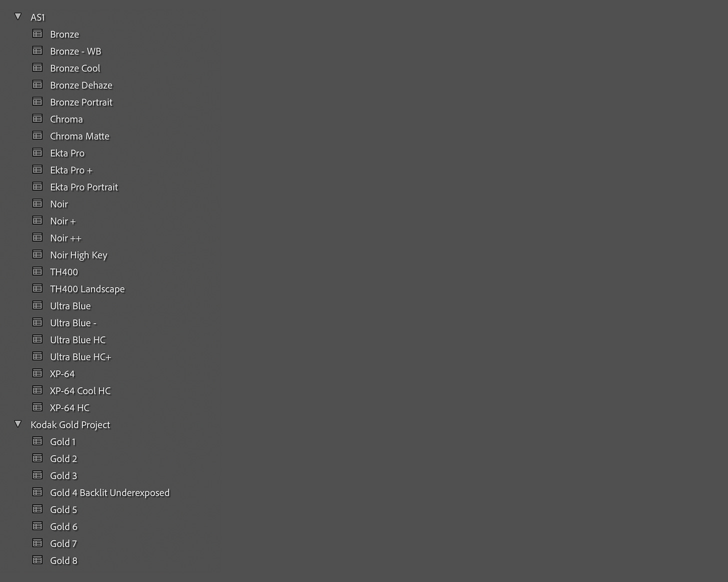
Task: Select the Bronze Dehaze preset
Action: click(81, 85)
